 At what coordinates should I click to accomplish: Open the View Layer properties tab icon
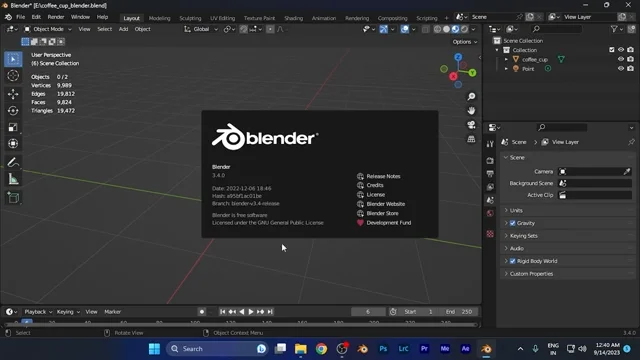tap(490, 187)
